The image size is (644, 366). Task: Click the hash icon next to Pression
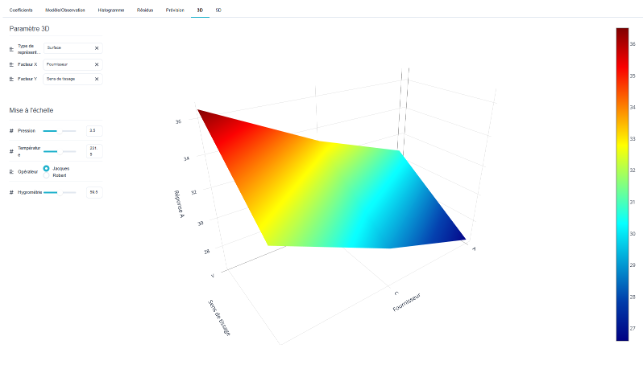pos(12,131)
